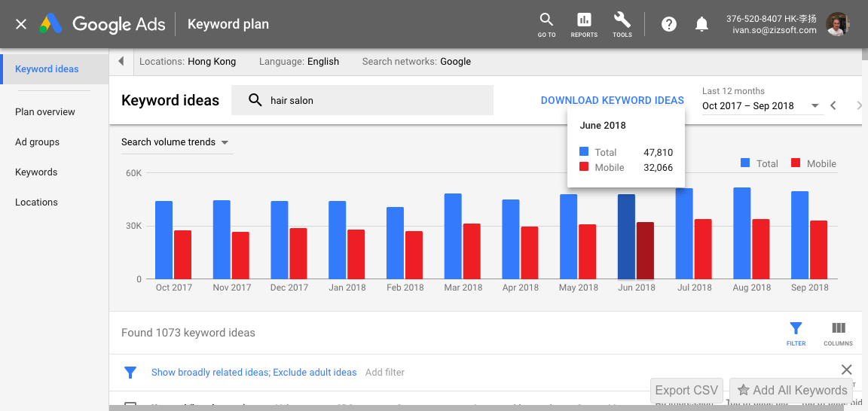The width and height of the screenshot is (868, 411).
Task: Go to previous date range
Action: click(x=833, y=106)
